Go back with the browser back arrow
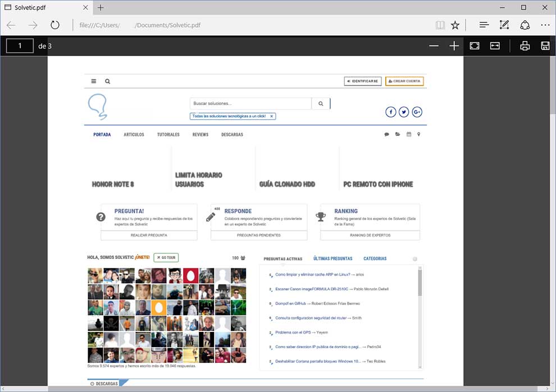 [x=11, y=25]
